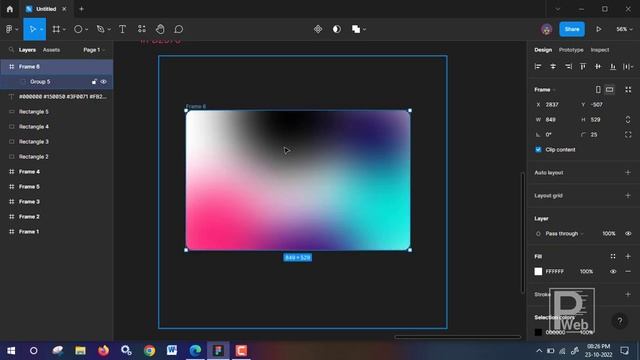Open the Resources tool
Screen dimensions: 640x360
tap(142, 29)
